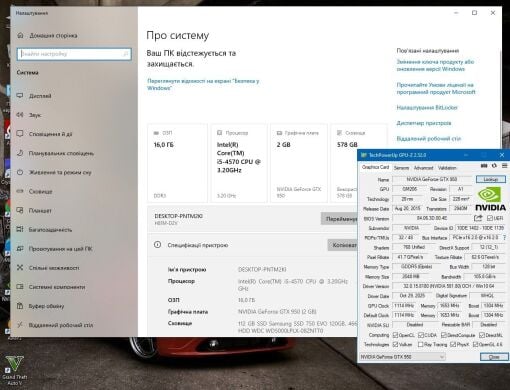Image resolution: width=510 pixels, height=390 pixels.
Task: Toggle the DirectCompute checkbox
Action: 444,335
